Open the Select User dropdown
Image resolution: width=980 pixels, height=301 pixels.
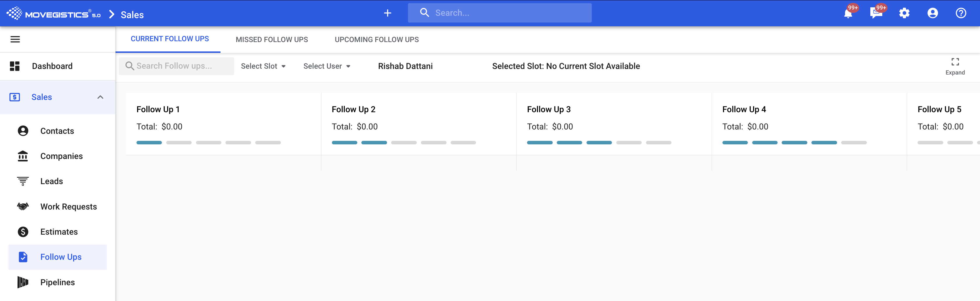coord(326,66)
